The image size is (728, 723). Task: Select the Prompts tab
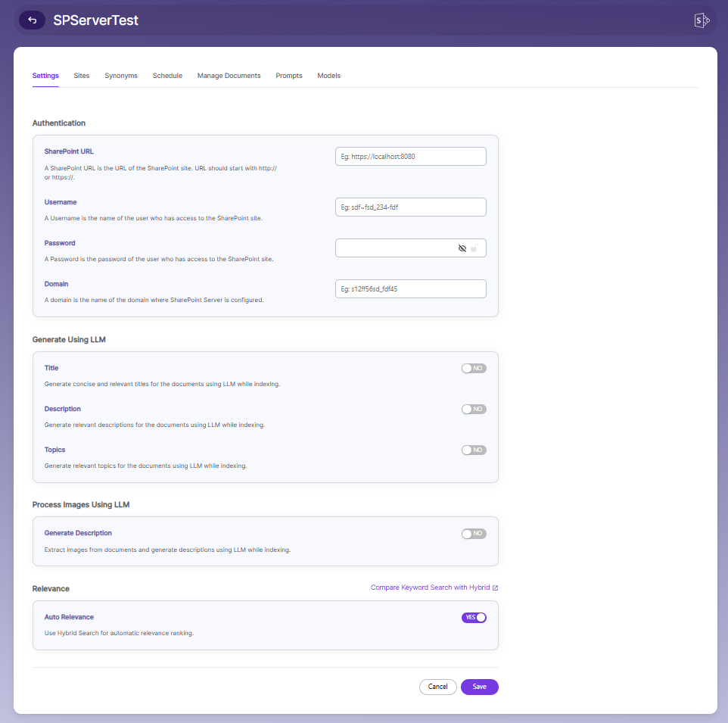[289, 76]
